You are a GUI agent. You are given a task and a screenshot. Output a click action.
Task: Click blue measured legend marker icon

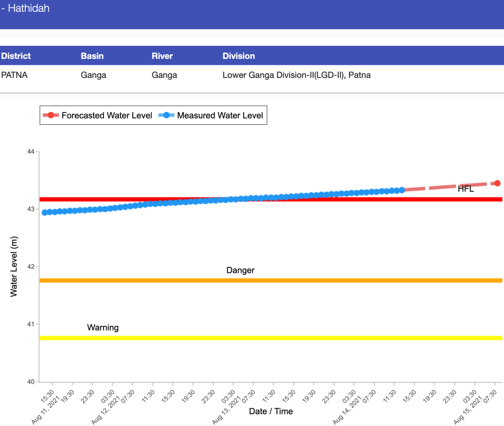(x=166, y=115)
